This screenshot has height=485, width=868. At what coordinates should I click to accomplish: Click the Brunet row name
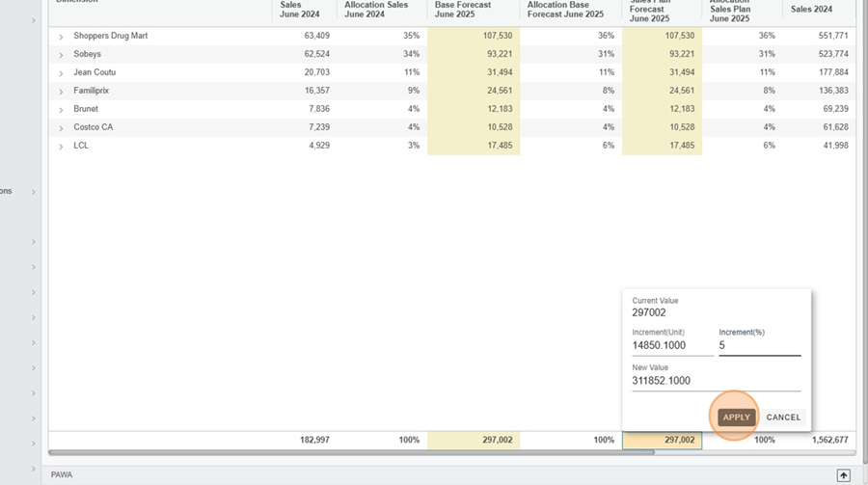(86, 109)
